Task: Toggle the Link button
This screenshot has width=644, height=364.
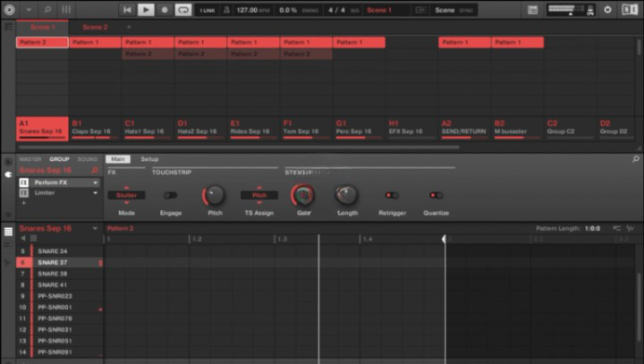Action: tap(208, 10)
